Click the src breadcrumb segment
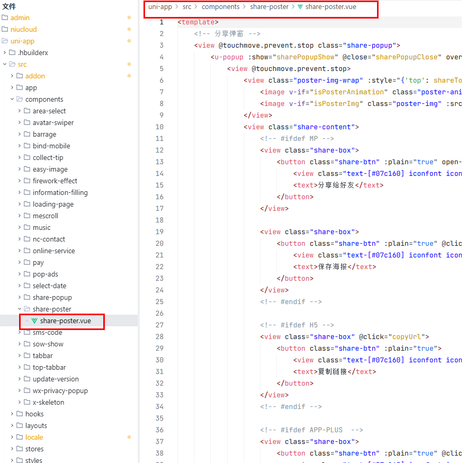Viewport: 476px width, 463px height. (187, 7)
